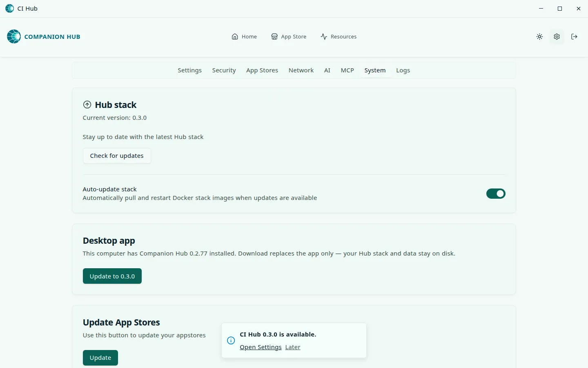Click 'CI Hub 0.3.0 is available.' message
This screenshot has height=368, width=588.
point(278,334)
